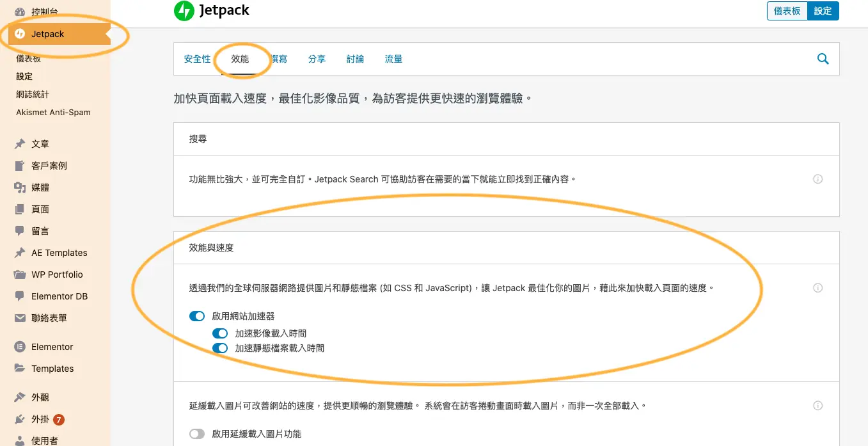Screen dimensions: 868x446
Task: Enable 啟用延緩載入圖片功能 switch
Action: [197, 434]
